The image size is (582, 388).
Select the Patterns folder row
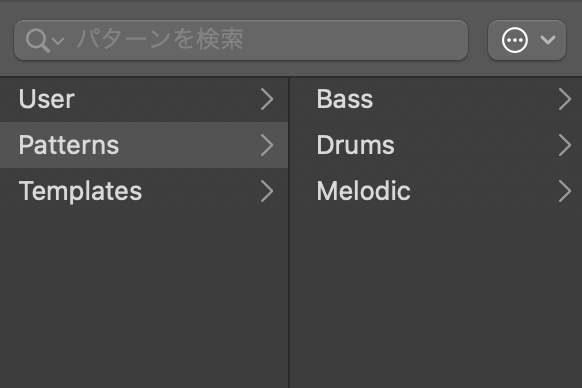[x=144, y=145]
